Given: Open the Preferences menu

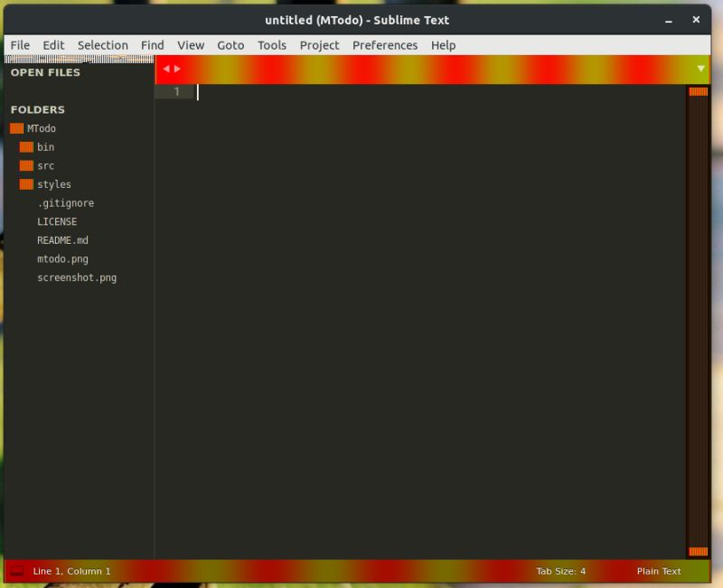Looking at the screenshot, I should pos(385,45).
